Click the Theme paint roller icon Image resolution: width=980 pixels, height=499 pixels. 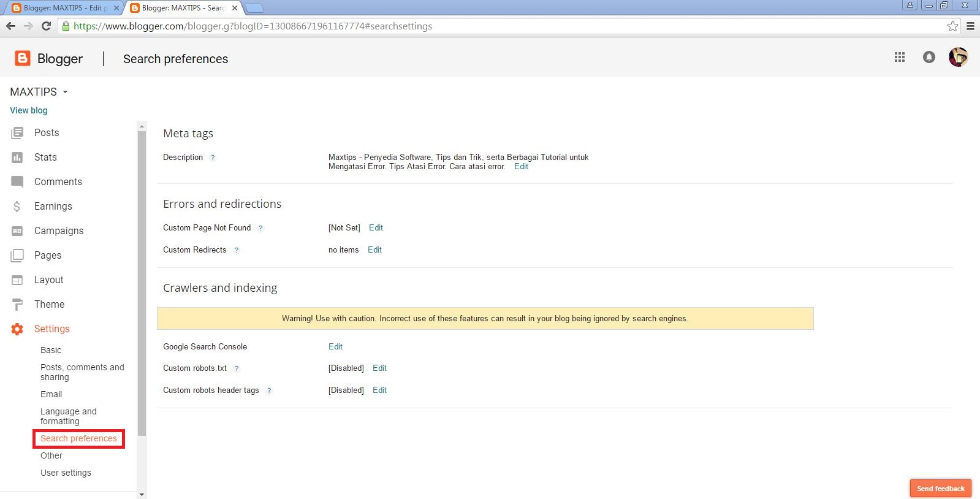[17, 305]
